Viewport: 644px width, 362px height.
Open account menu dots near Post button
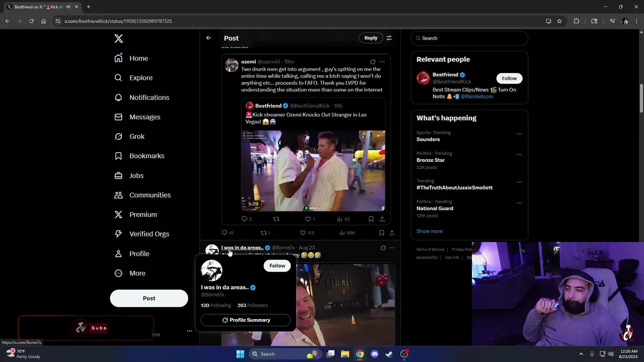(x=190, y=331)
